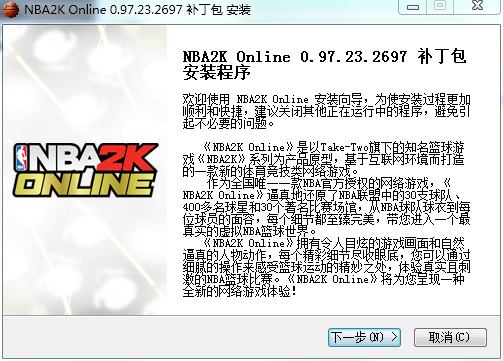Click the welcome paragraph starting with 欢迎使用
This screenshot has width=503, height=361.
326,111
